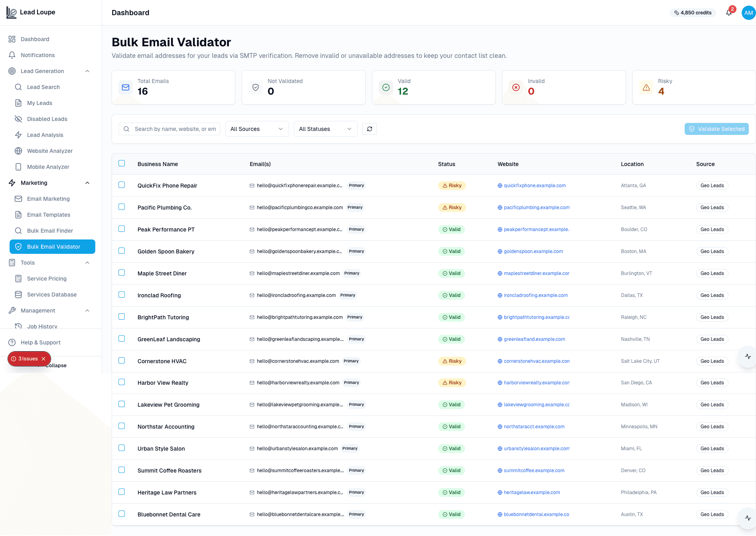Check the Golden Spoon Bakery row checkbox

(x=122, y=251)
